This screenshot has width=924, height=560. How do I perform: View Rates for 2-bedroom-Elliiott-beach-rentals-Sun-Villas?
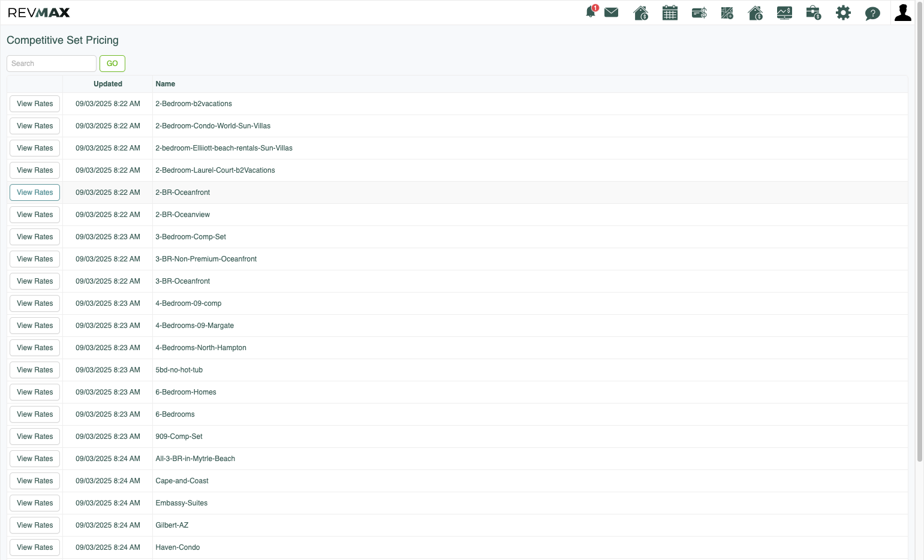click(x=35, y=148)
